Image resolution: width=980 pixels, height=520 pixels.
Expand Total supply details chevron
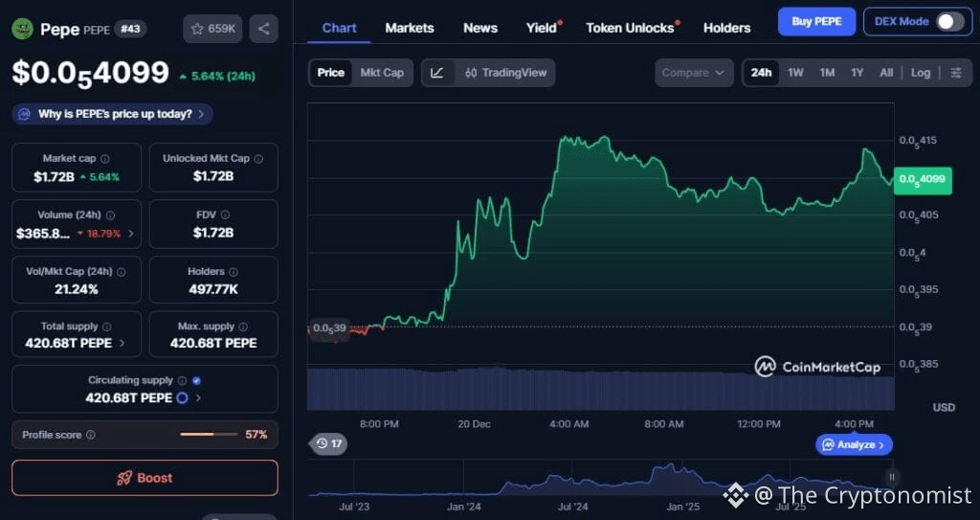pyautogui.click(x=122, y=344)
